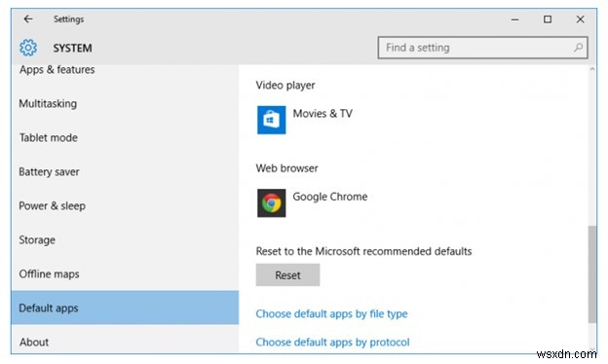Screen dimensions: 608x364
Task: Open Choose default apps by protocol
Action: [332, 343]
